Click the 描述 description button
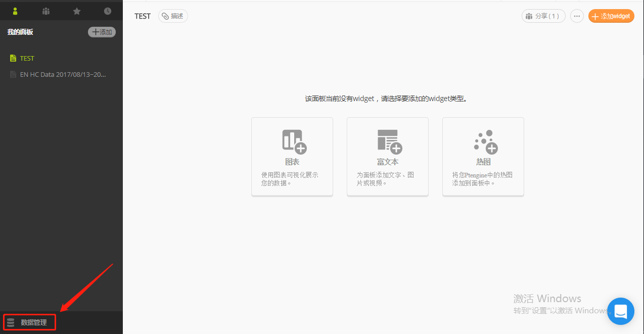 click(x=173, y=16)
